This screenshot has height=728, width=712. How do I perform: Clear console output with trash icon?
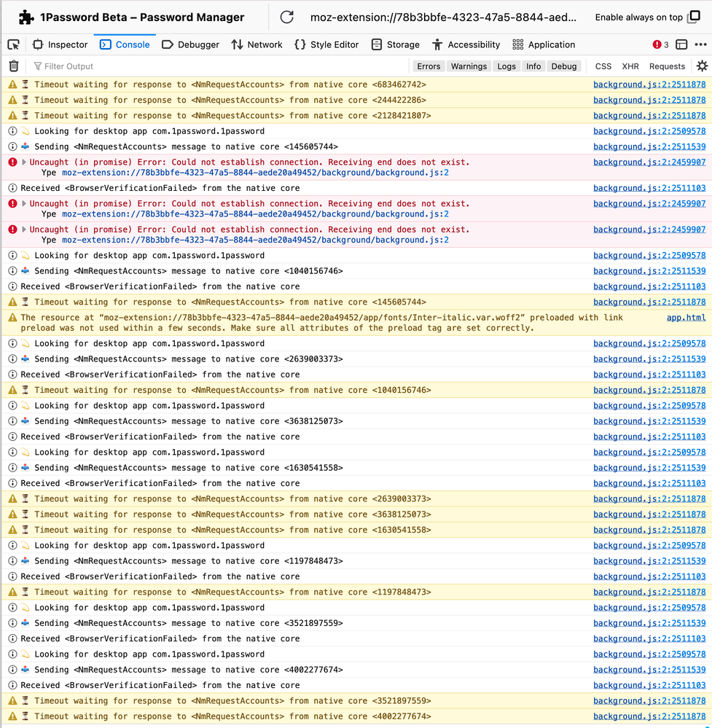click(x=13, y=66)
